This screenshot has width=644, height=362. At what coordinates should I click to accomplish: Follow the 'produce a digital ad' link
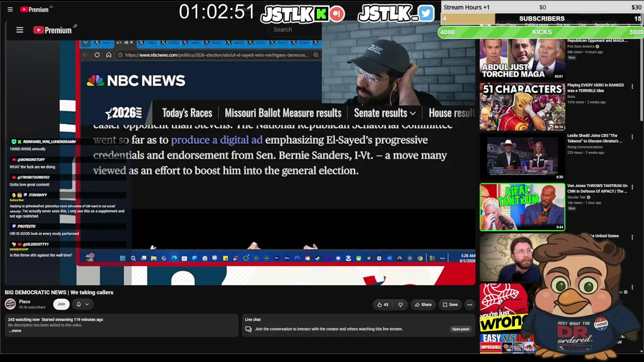click(217, 140)
